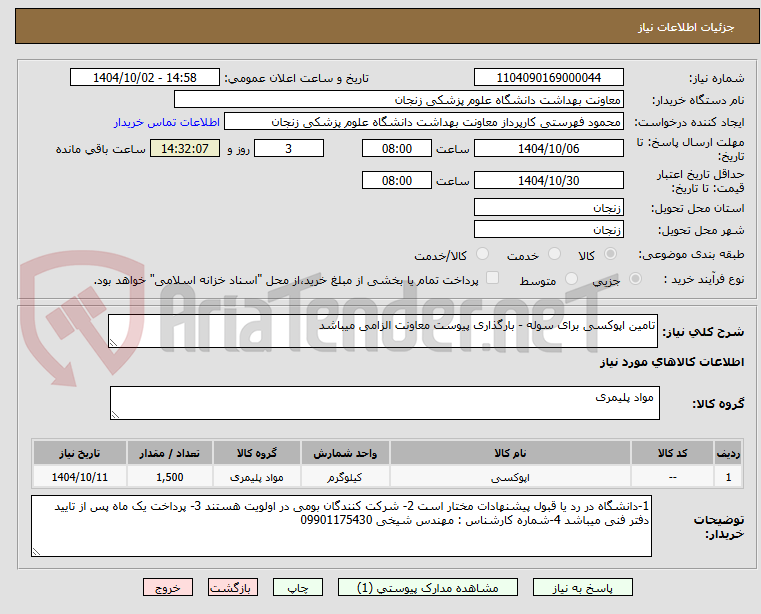Click the 1404/10/11 need date cell
This screenshot has width=761, height=614.
[x=80, y=477]
